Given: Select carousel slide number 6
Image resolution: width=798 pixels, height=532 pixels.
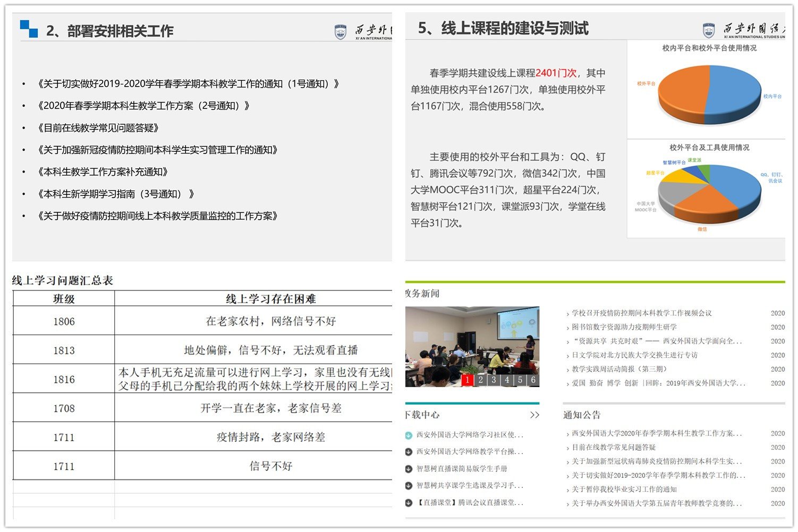Looking at the screenshot, I should 533,380.
